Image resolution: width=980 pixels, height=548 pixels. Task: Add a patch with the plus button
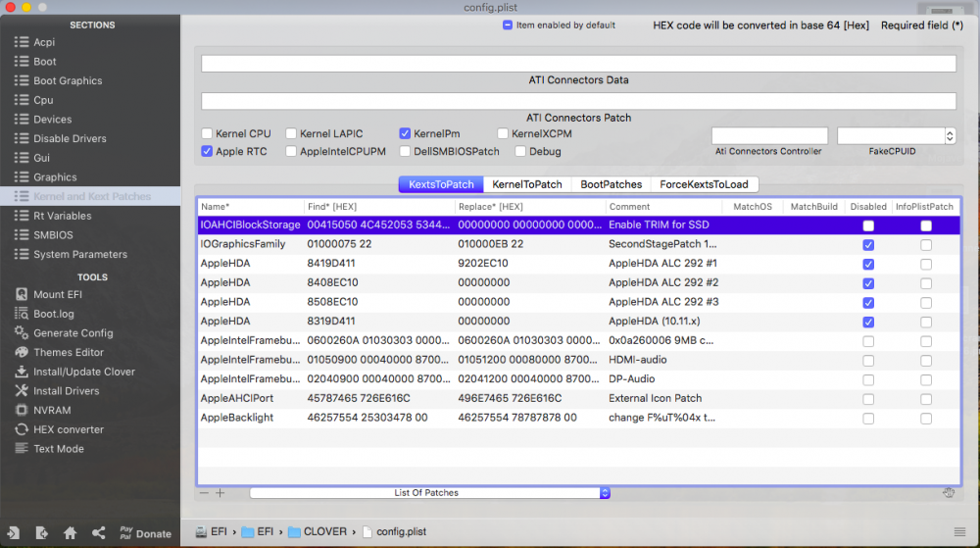[x=220, y=493]
